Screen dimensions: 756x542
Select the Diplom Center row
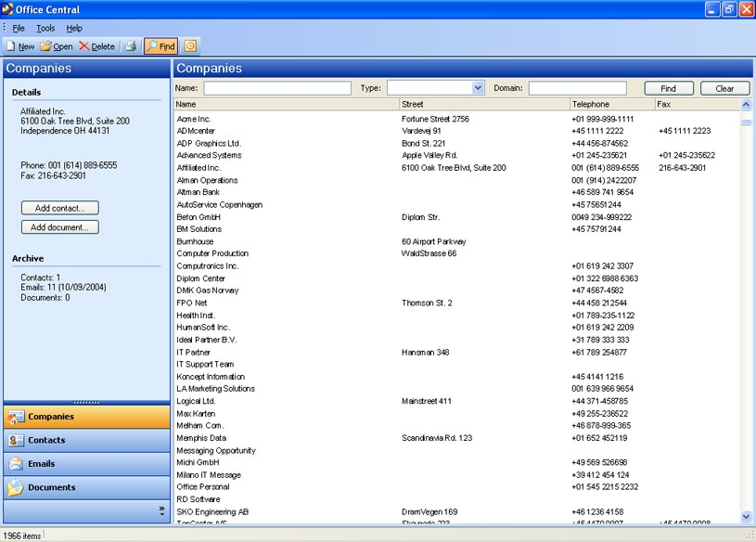pyautogui.click(x=456, y=278)
